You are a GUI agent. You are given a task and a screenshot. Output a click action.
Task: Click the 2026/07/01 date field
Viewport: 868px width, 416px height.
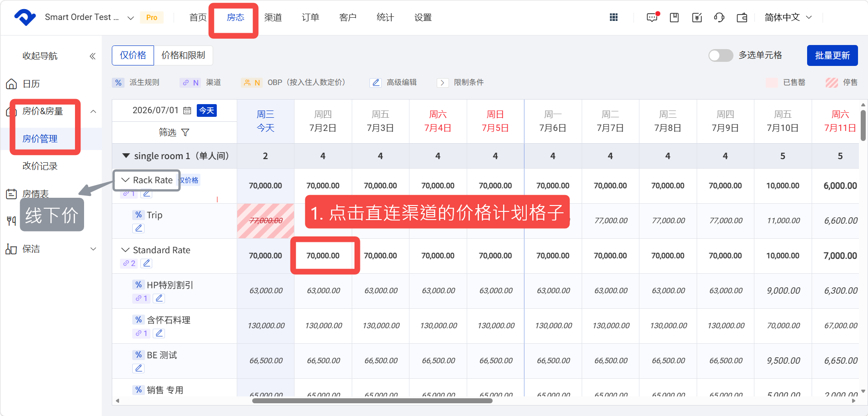pos(155,110)
